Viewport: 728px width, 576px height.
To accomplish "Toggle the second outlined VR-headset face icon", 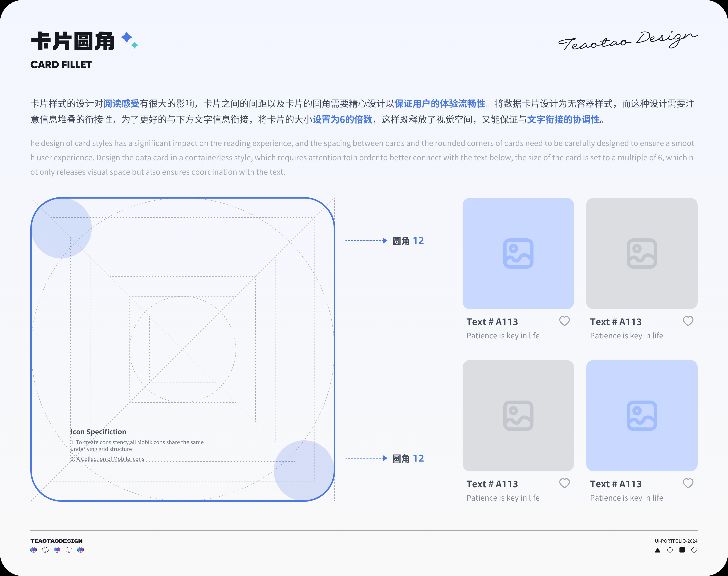I will click(45, 550).
